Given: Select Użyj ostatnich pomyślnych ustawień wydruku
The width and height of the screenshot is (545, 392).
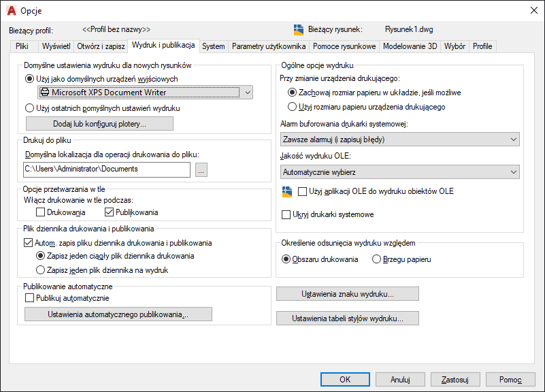Looking at the screenshot, I should point(29,108).
